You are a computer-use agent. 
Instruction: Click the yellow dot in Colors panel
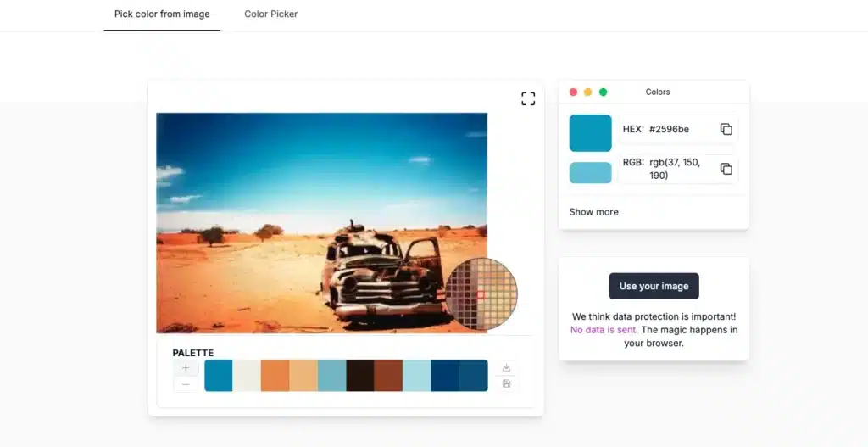(588, 92)
